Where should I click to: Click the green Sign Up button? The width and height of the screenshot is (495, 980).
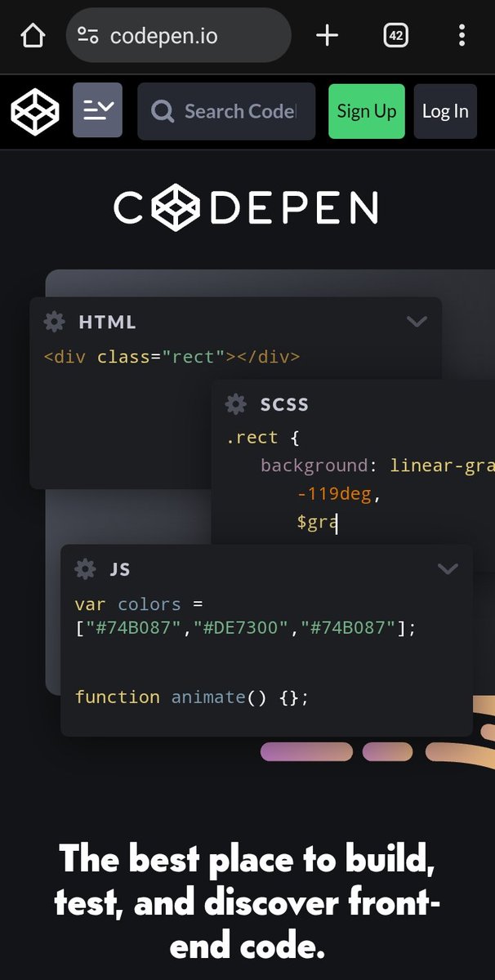click(x=367, y=111)
